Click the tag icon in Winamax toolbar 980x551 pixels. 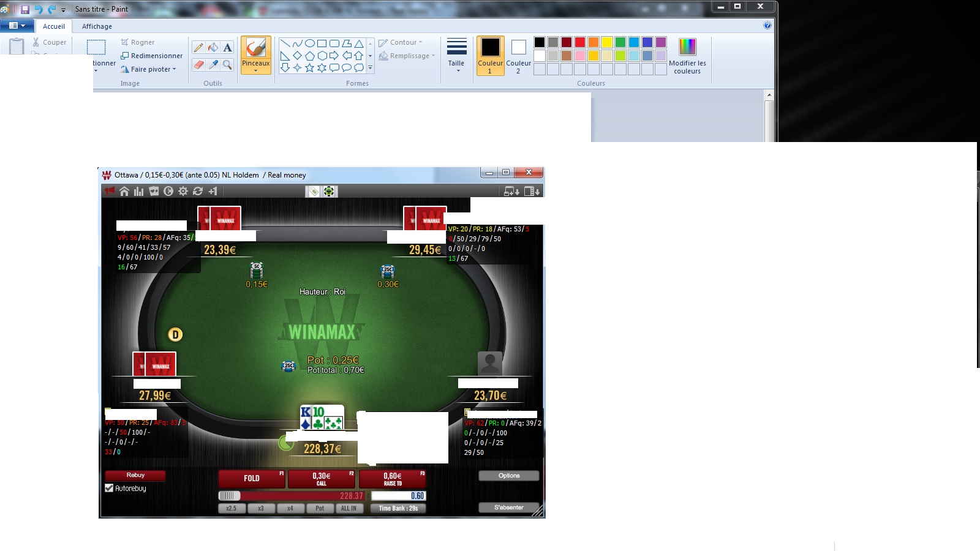tap(314, 192)
